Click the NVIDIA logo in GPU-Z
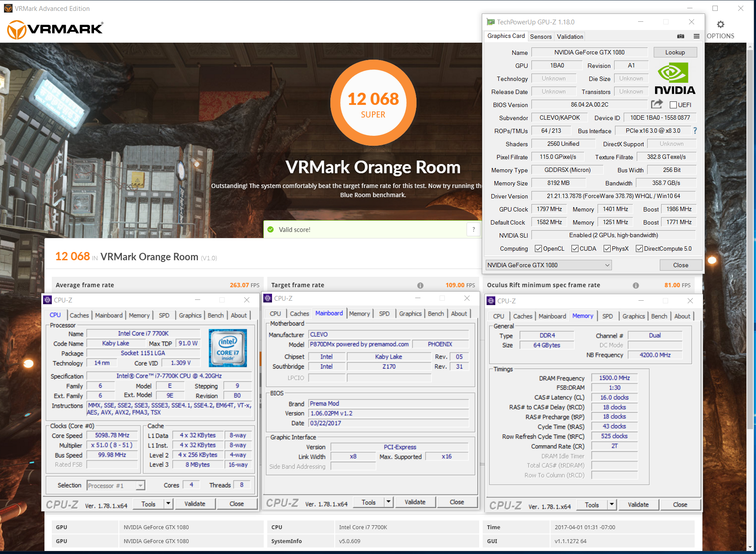756x554 pixels. pos(674,79)
